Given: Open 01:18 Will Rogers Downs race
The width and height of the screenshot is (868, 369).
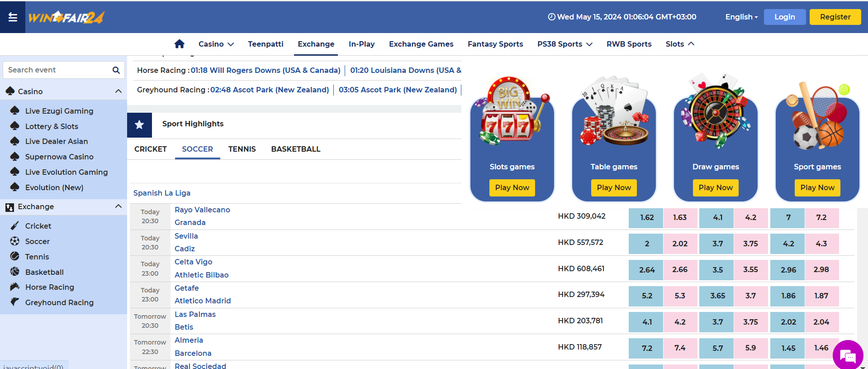Looking at the screenshot, I should (x=266, y=70).
